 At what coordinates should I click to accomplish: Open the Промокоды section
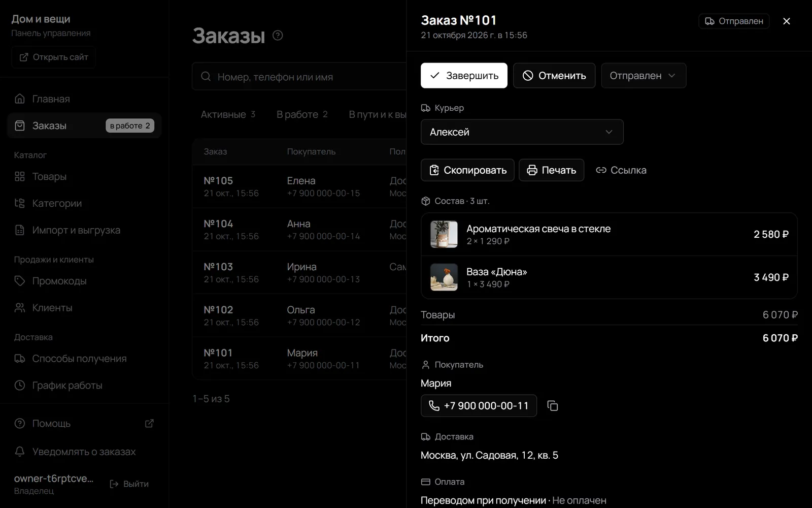click(84, 281)
